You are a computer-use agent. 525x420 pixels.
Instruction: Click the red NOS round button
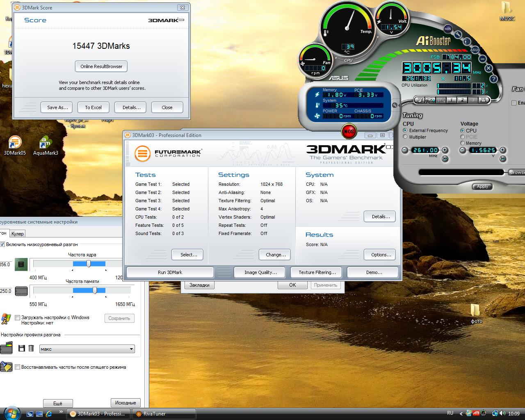[349, 132]
